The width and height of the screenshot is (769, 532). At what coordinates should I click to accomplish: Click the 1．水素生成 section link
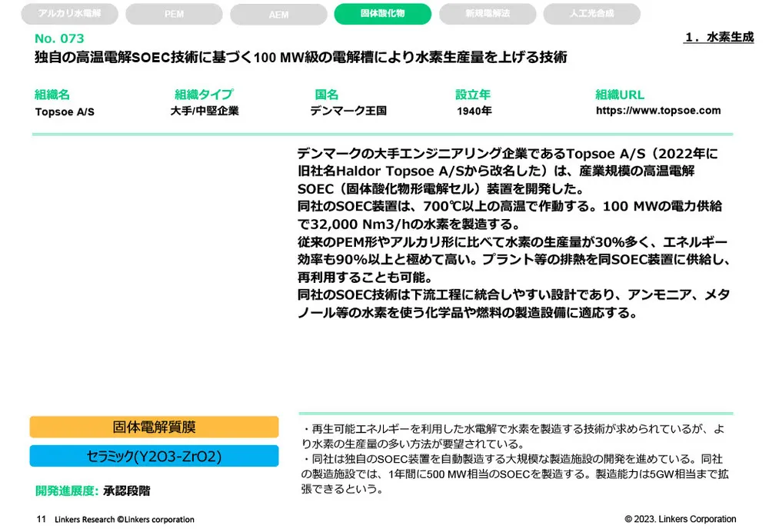718,37
